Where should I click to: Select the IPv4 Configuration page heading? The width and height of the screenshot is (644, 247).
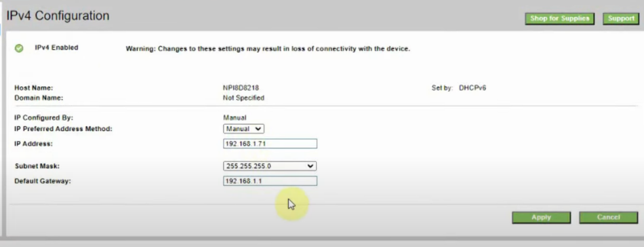coord(58,16)
